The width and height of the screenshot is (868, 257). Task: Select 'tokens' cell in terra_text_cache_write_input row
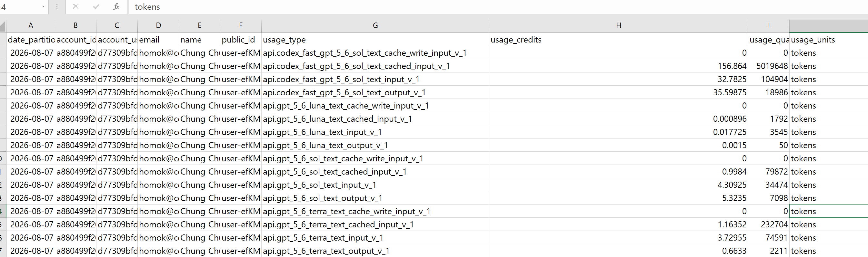click(x=829, y=211)
